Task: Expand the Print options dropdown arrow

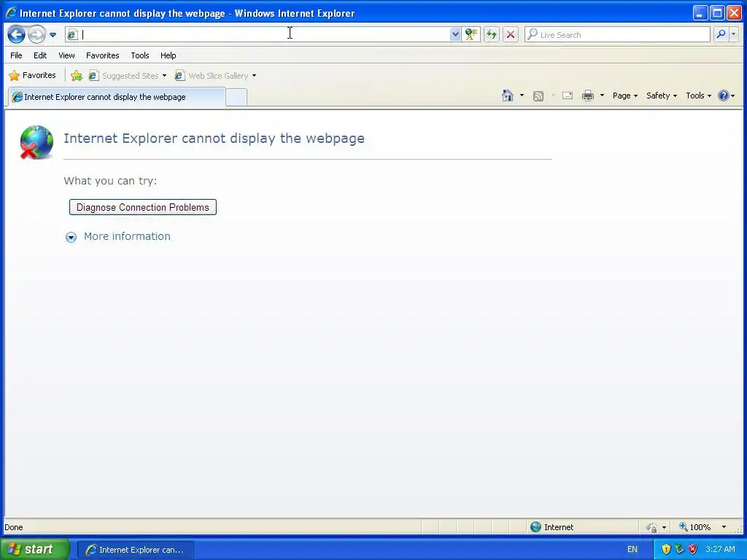Action: click(x=602, y=96)
